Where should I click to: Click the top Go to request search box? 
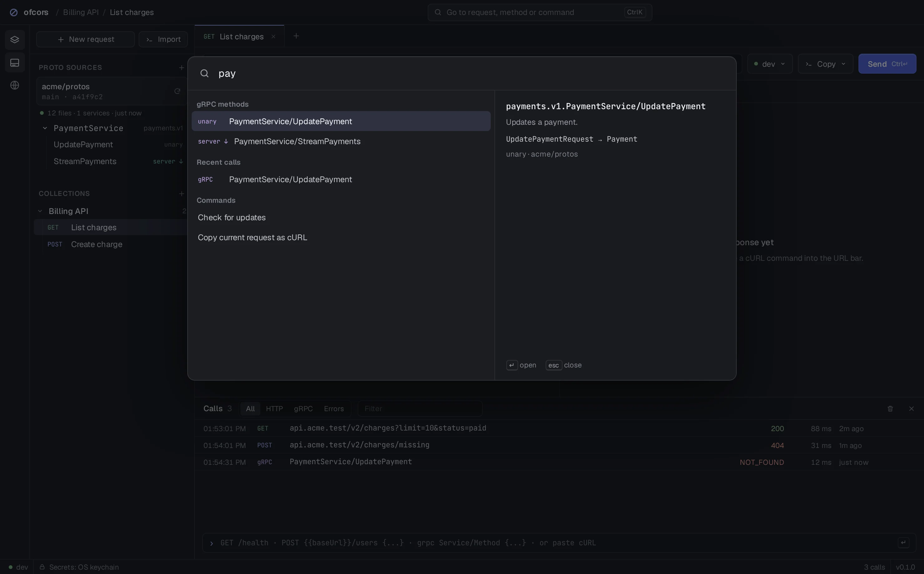click(x=540, y=12)
